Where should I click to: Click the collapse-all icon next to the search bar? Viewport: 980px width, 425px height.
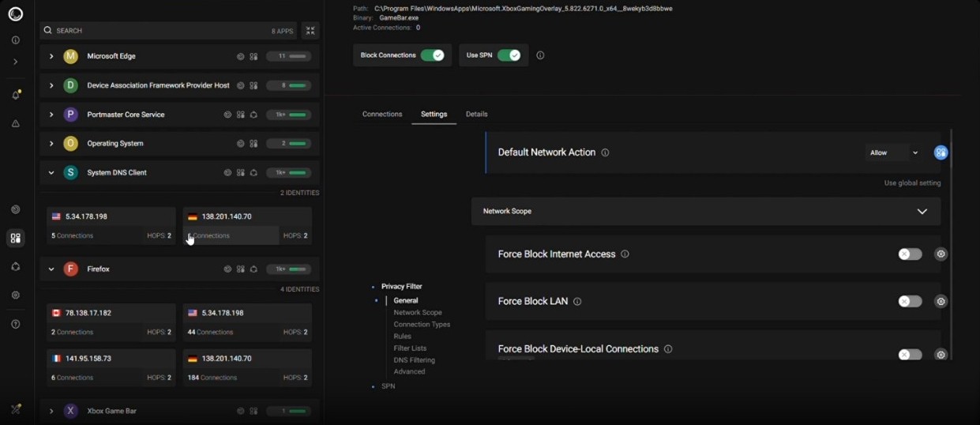(x=310, y=31)
